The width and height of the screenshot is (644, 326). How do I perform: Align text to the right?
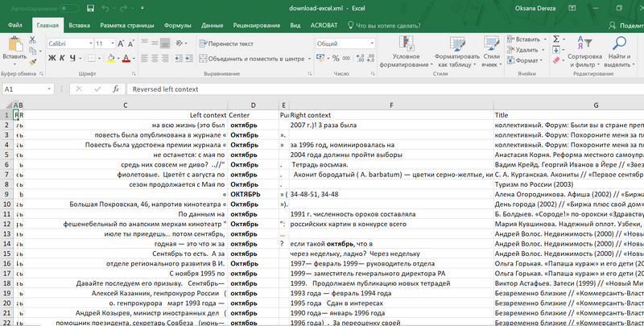[165, 59]
